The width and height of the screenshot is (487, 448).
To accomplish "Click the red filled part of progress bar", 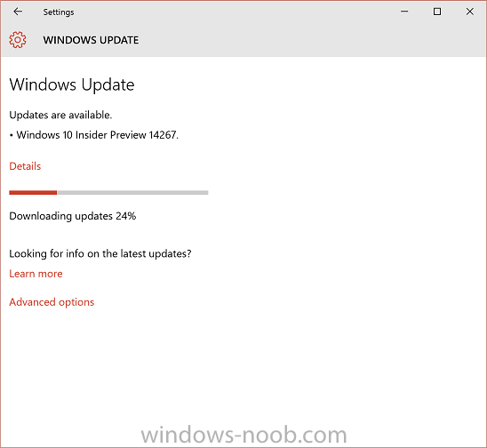I will point(33,193).
